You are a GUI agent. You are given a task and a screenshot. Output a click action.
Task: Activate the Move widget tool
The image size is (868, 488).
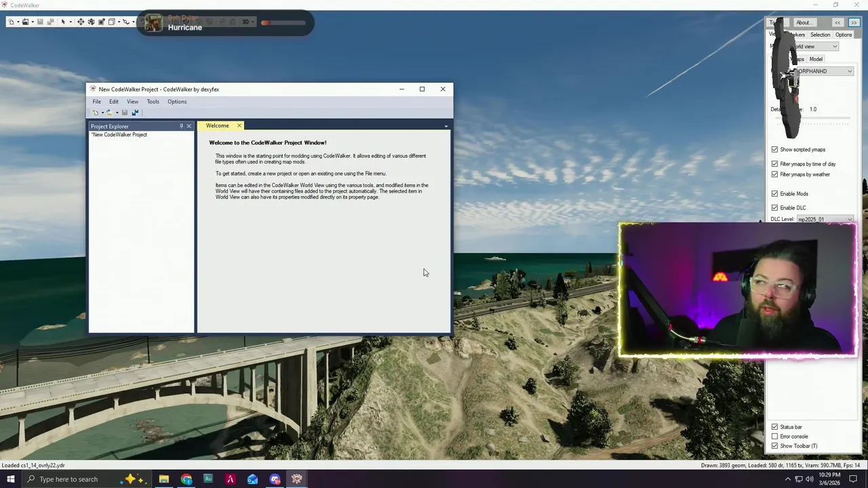click(81, 22)
